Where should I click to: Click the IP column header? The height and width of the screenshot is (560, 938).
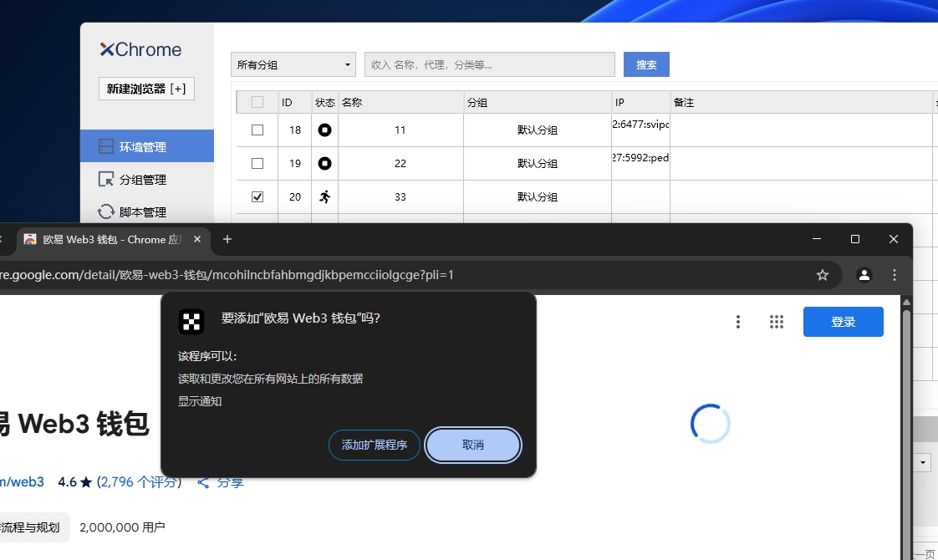640,102
